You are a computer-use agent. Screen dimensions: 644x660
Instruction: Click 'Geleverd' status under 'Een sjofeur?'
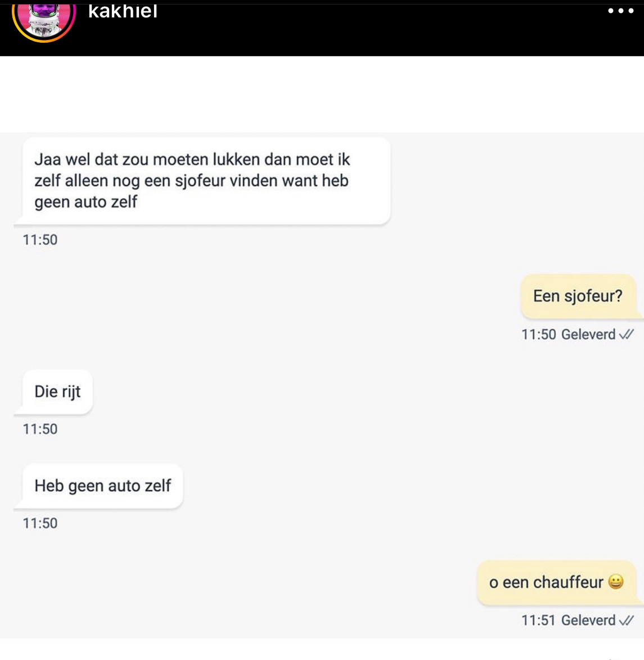pyautogui.click(x=588, y=335)
